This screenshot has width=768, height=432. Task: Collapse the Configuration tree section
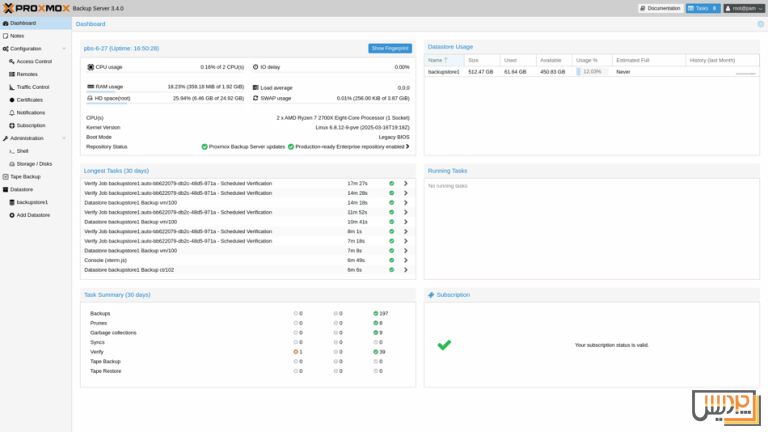(65, 48)
